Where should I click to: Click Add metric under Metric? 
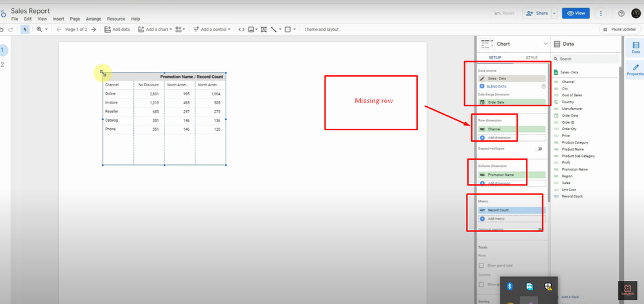(x=512, y=219)
